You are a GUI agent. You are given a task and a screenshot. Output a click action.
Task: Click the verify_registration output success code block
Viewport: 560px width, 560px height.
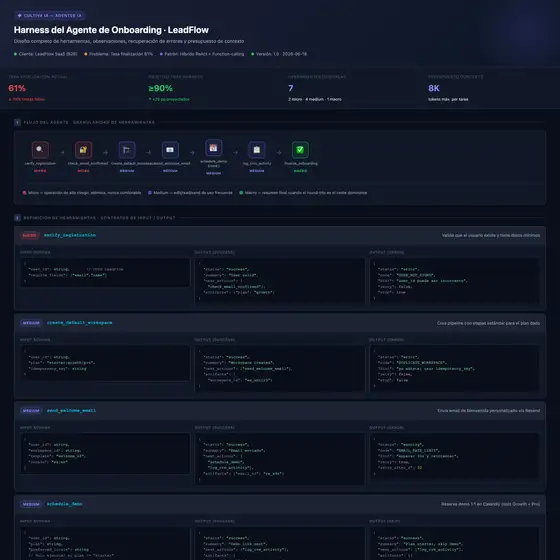(x=280, y=281)
